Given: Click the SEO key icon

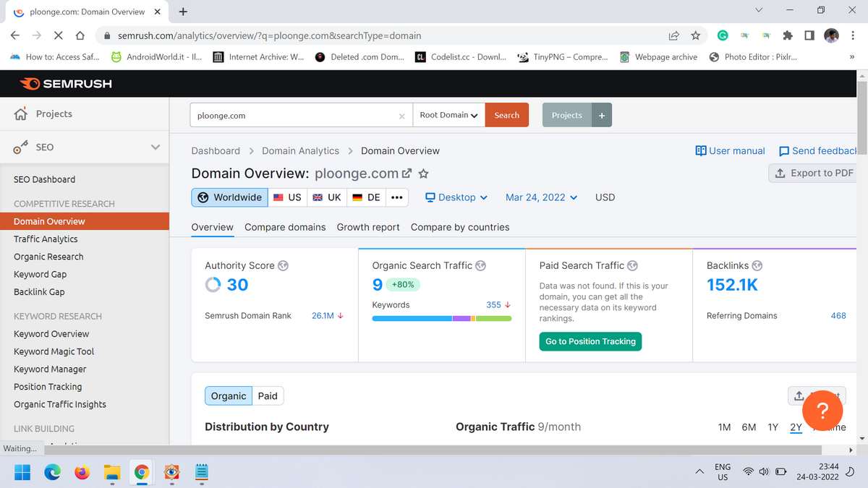Looking at the screenshot, I should pos(21,147).
